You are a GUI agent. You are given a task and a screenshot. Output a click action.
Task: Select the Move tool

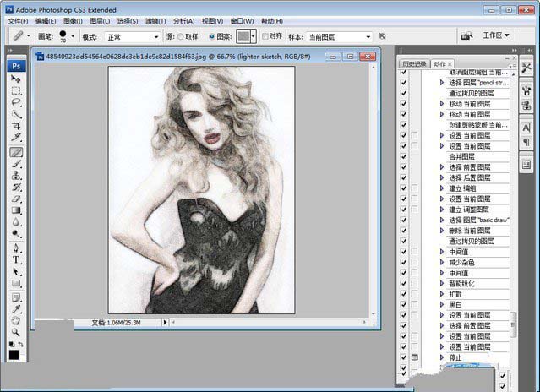click(16, 79)
